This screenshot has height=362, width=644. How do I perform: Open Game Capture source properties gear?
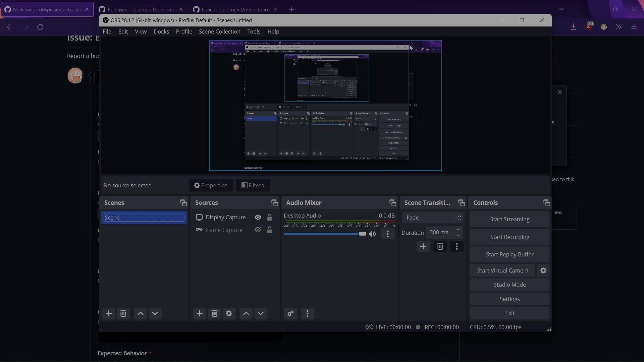coord(229,314)
